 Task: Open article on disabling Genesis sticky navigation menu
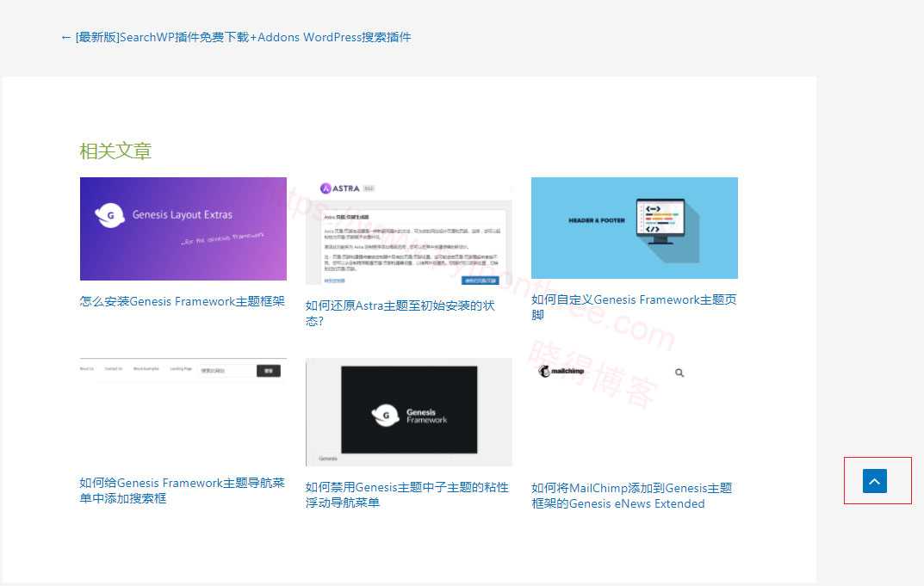pos(407,495)
